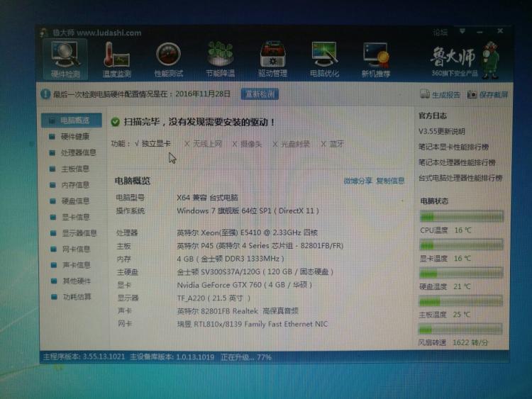This screenshot has width=532, height=399.
Task: Minimize the 鲁大师 window
Action: pyautogui.click(x=480, y=32)
